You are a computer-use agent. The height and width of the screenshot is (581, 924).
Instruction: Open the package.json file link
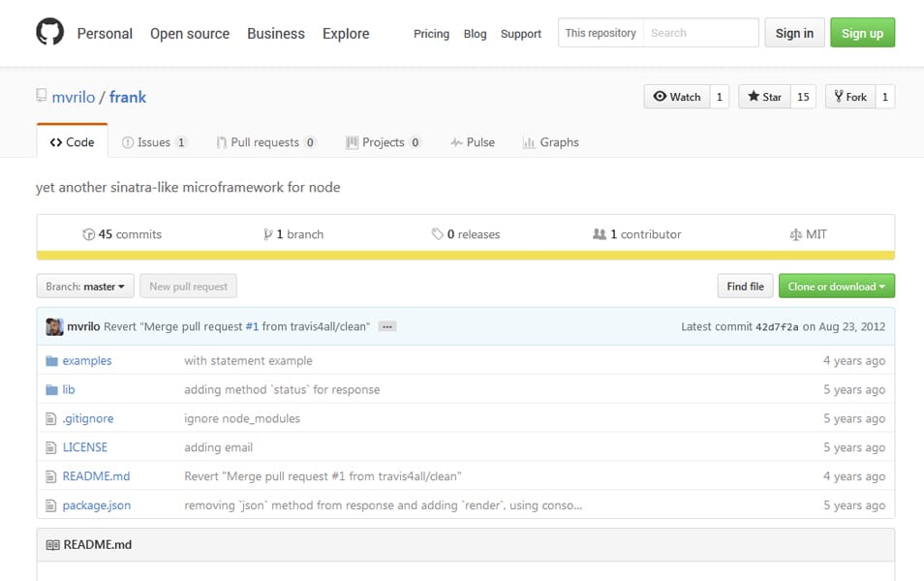coord(97,505)
